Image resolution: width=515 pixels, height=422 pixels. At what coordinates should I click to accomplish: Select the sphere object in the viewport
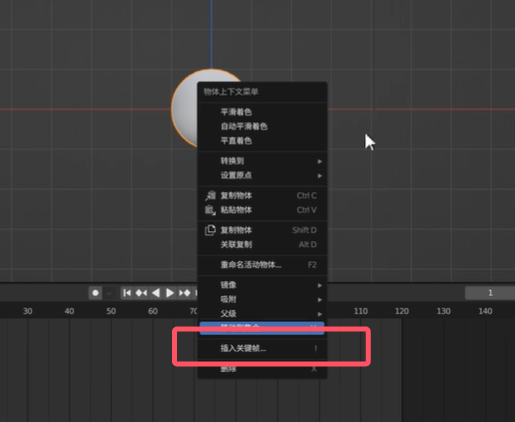tap(184, 108)
